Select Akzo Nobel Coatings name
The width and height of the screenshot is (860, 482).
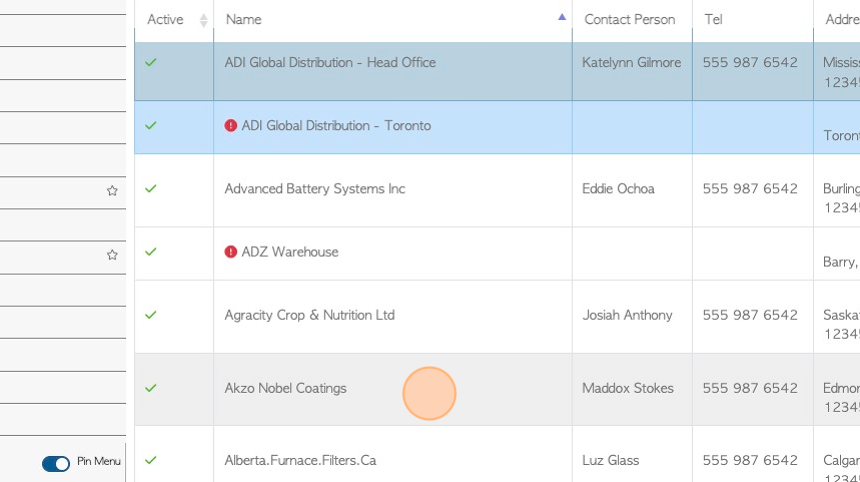[285, 388]
